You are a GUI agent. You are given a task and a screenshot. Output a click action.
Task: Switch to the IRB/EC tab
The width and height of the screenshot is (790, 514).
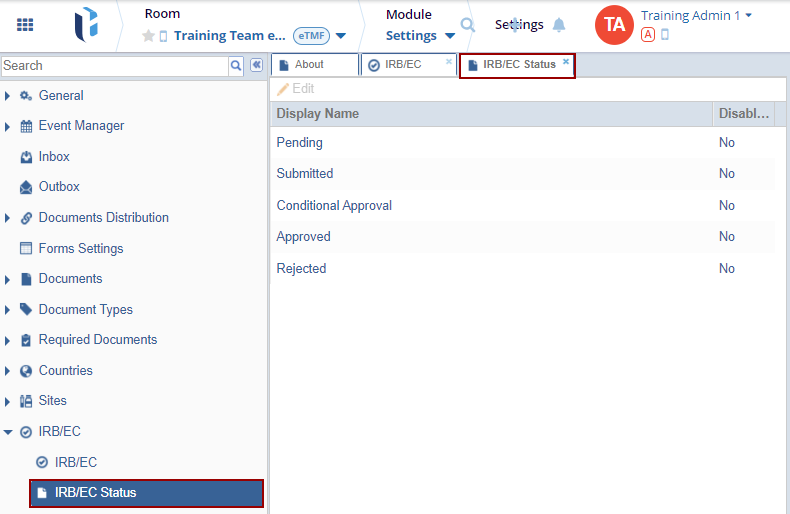point(403,65)
